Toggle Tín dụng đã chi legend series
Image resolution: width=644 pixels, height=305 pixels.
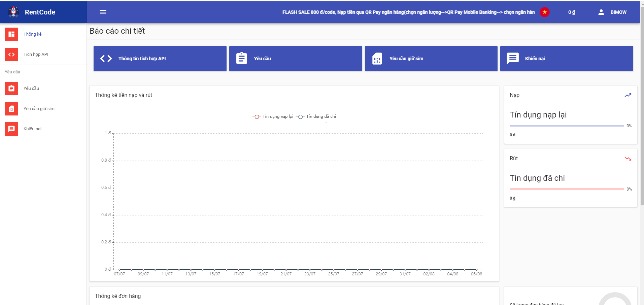point(316,116)
